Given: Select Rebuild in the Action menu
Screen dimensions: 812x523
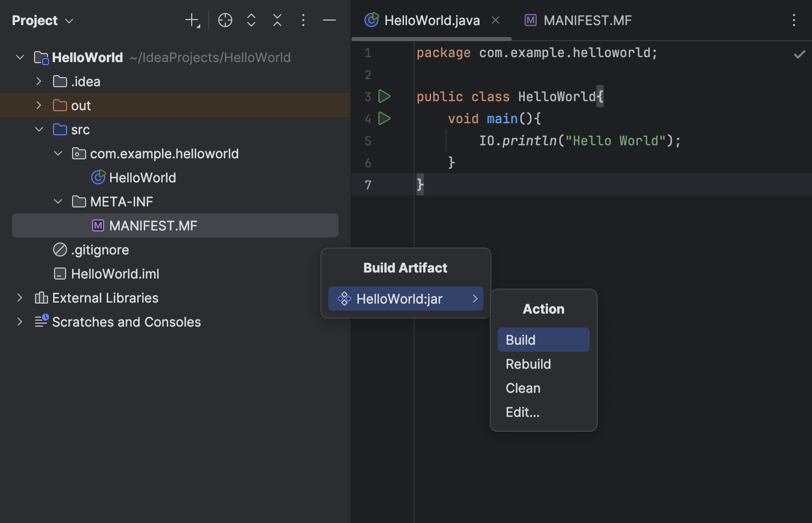Looking at the screenshot, I should (528, 364).
